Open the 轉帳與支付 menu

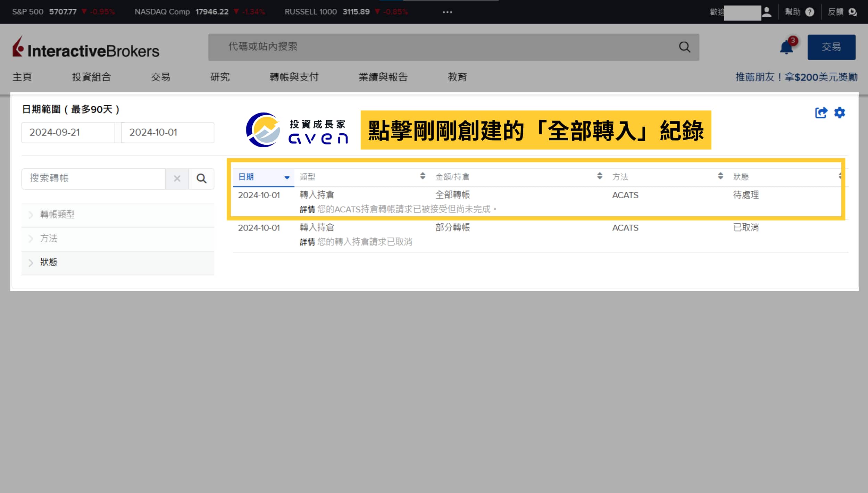pos(294,77)
